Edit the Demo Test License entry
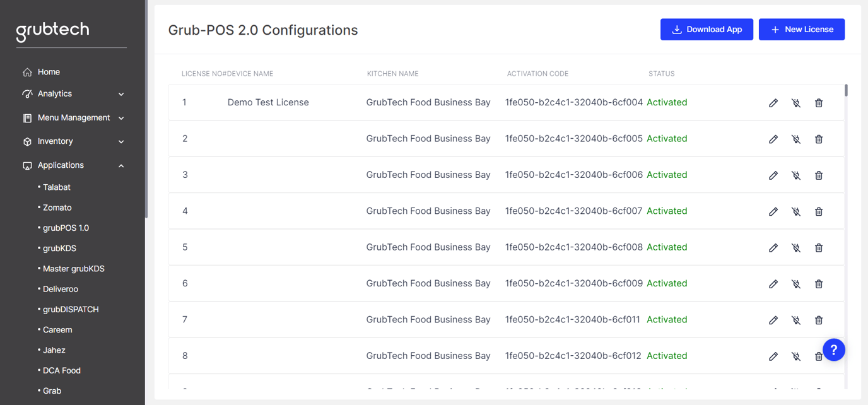Screen dimensions: 868x405 click(773, 102)
